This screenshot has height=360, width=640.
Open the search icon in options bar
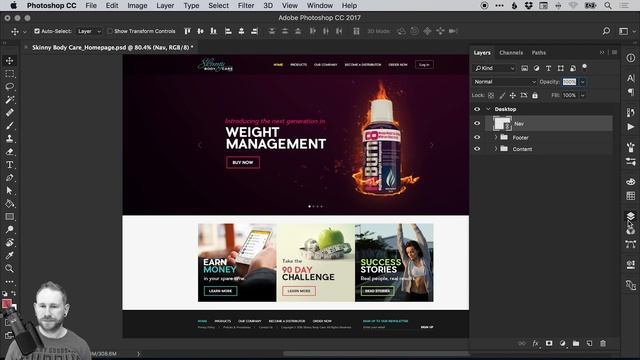coord(606,31)
